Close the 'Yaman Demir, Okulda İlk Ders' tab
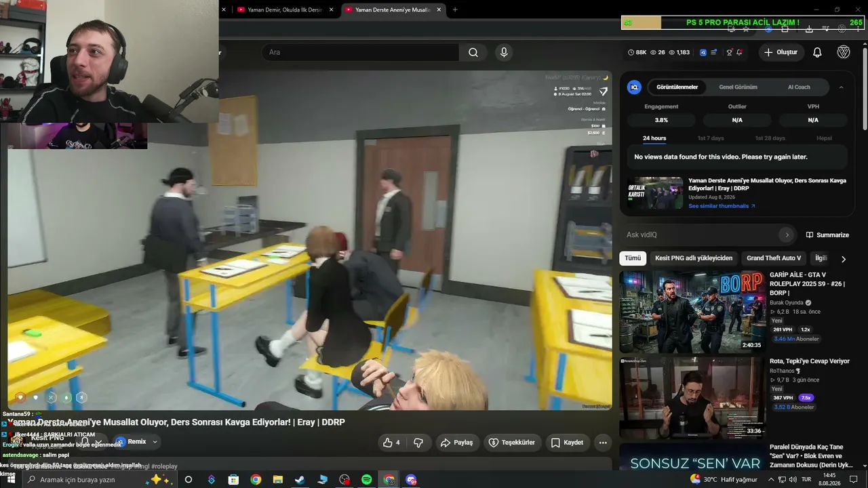 point(331,9)
